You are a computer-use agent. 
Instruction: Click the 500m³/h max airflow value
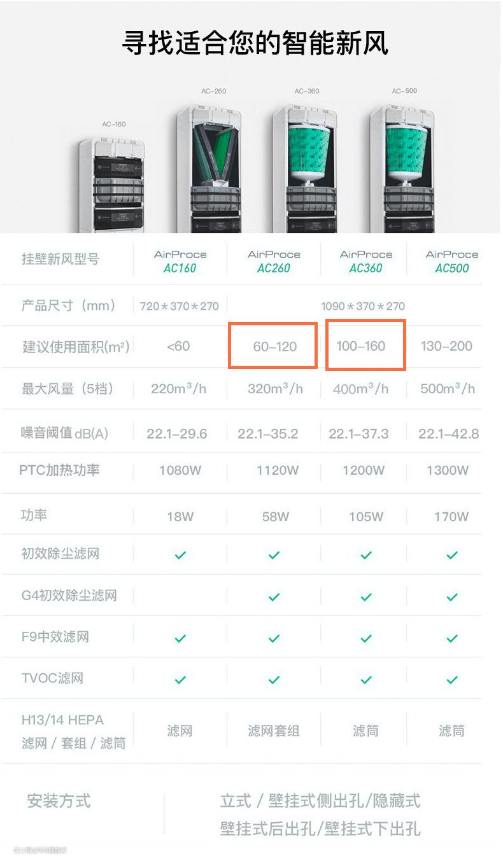tap(447, 388)
